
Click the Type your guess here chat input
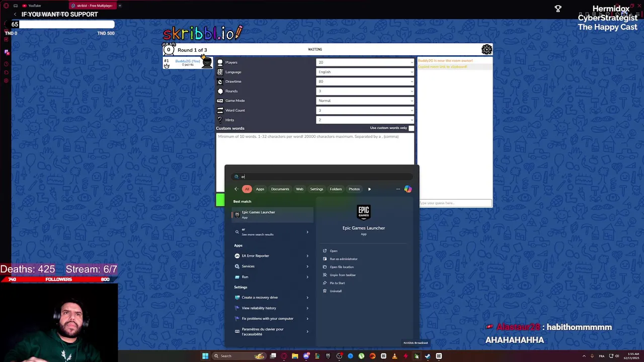[x=455, y=203]
